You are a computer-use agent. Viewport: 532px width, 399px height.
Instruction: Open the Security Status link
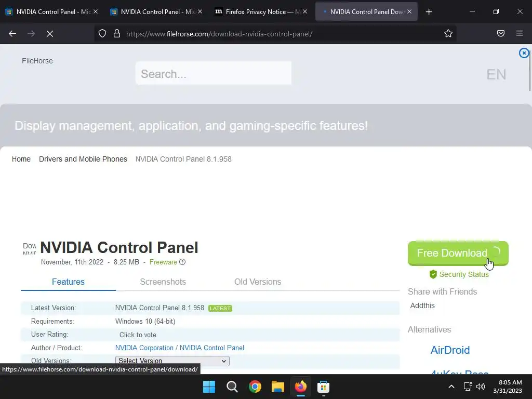pyautogui.click(x=464, y=274)
